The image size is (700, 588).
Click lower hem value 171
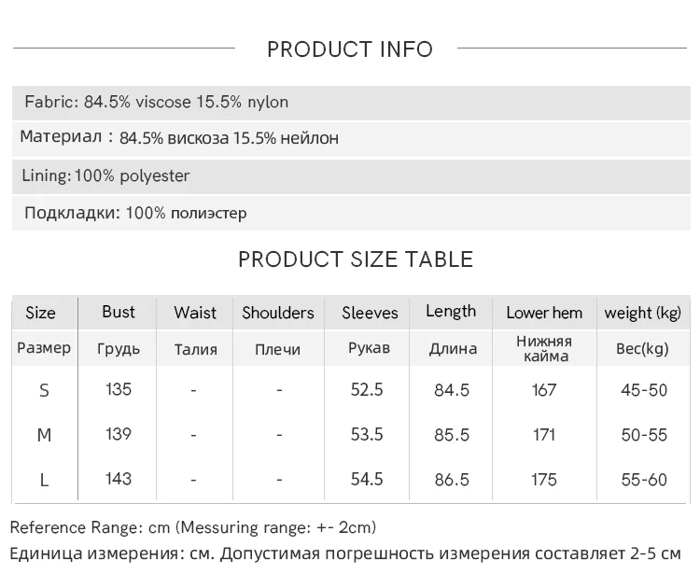(x=544, y=435)
